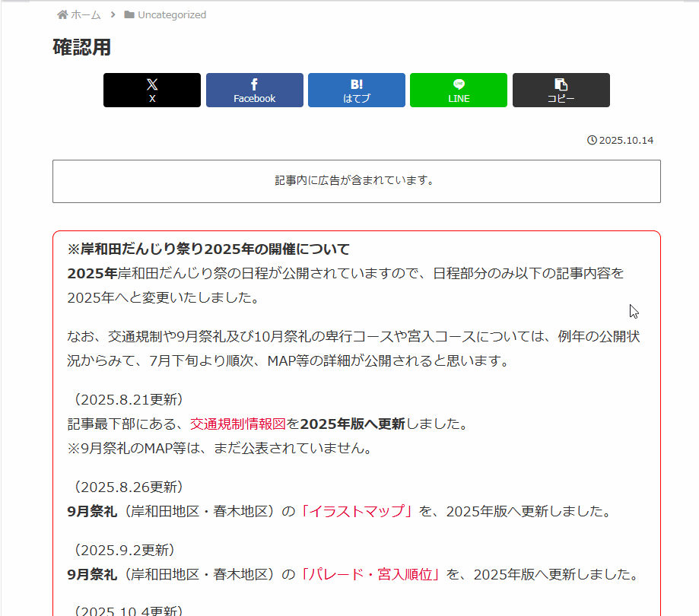
Task: Click the home icon in breadcrumb
Action: (62, 14)
